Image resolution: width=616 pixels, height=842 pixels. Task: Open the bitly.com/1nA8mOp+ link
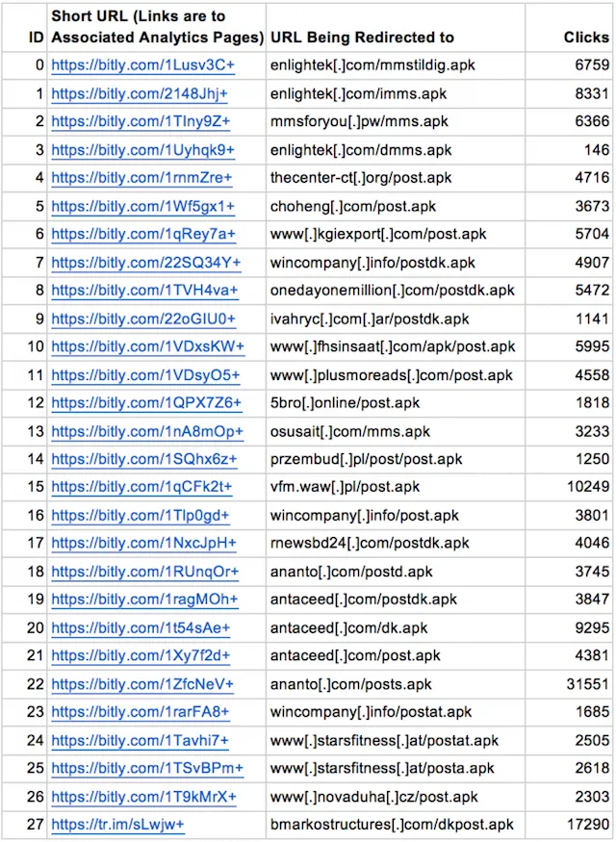coord(147,431)
